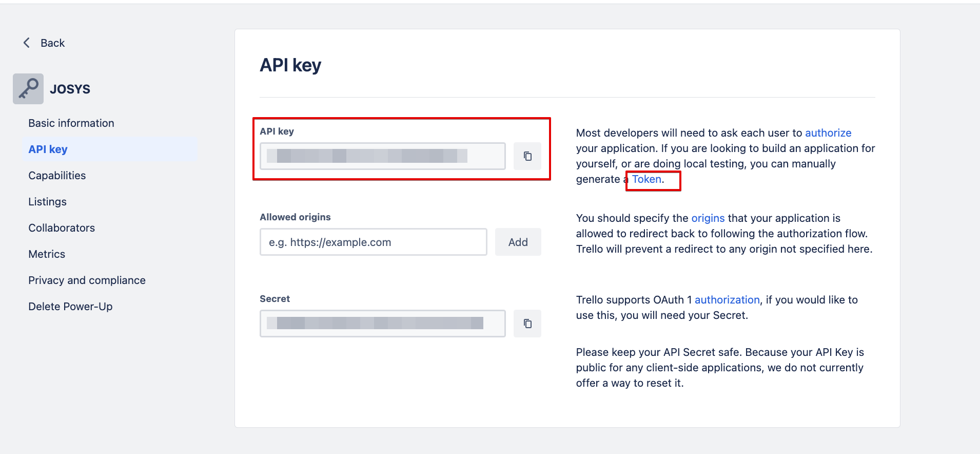Screen dimensions: 980x454
Task: View the Metrics page
Action: [x=47, y=254]
